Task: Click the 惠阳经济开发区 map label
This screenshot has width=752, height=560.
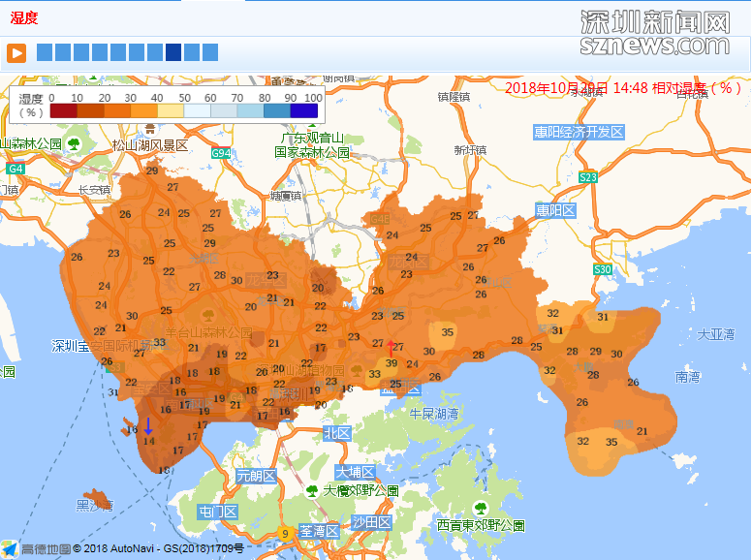Action: pyautogui.click(x=579, y=132)
